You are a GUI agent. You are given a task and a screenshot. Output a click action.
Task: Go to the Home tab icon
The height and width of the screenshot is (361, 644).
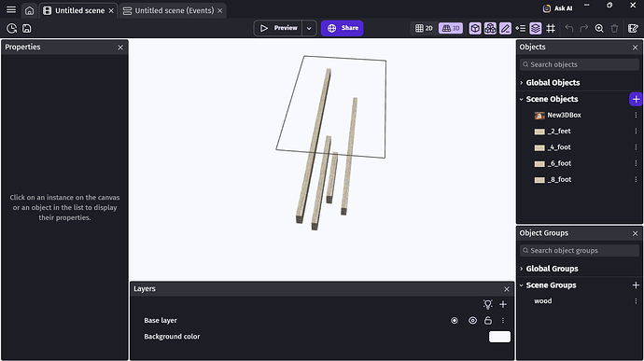(x=29, y=10)
